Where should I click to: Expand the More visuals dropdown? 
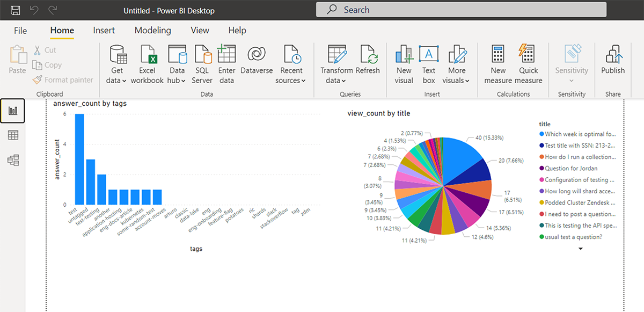(457, 81)
